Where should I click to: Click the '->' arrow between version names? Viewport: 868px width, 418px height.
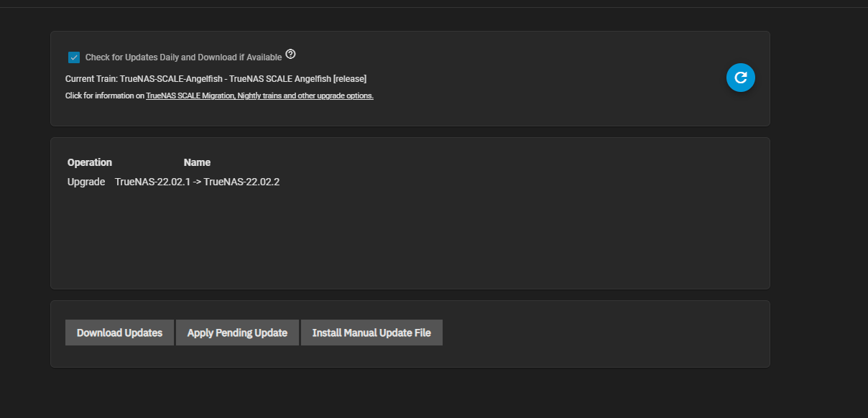coord(197,182)
